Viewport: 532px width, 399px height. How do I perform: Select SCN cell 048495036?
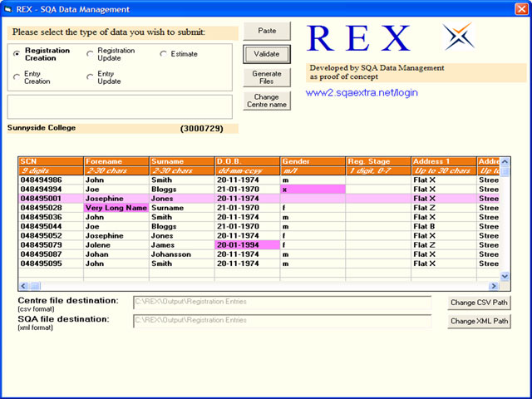[51, 217]
